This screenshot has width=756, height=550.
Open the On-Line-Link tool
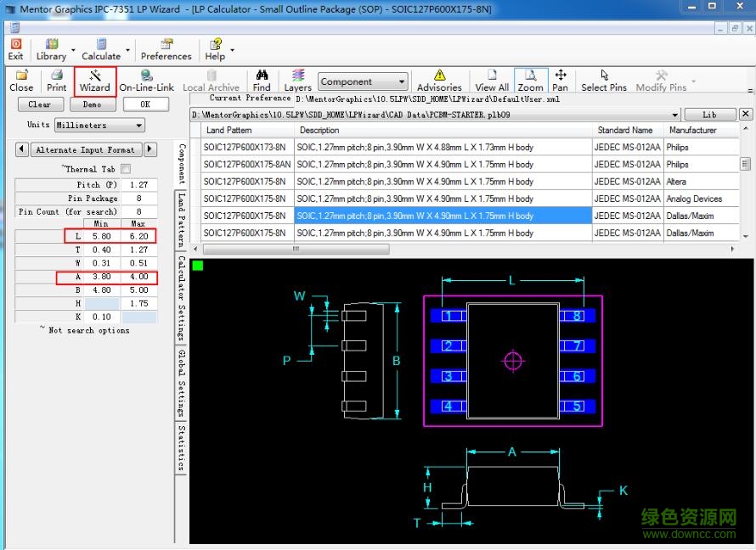[146, 81]
